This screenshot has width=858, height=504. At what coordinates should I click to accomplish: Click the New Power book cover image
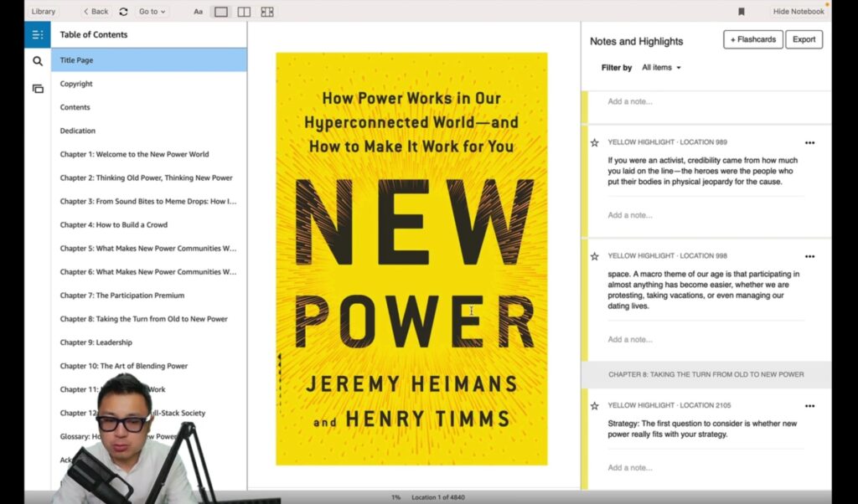(411, 259)
